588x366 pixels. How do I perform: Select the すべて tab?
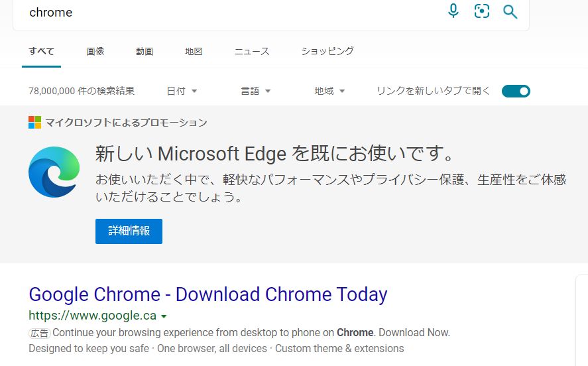[x=41, y=51]
